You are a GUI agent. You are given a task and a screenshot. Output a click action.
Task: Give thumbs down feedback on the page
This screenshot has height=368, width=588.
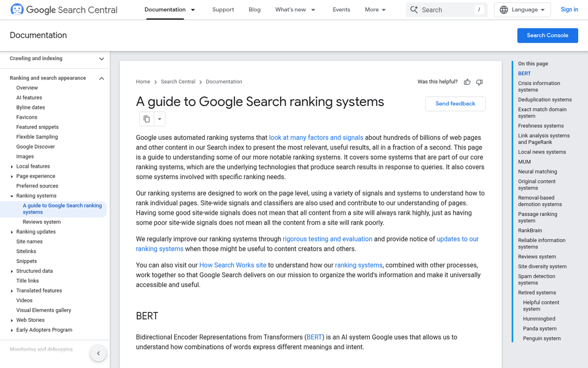(x=479, y=82)
